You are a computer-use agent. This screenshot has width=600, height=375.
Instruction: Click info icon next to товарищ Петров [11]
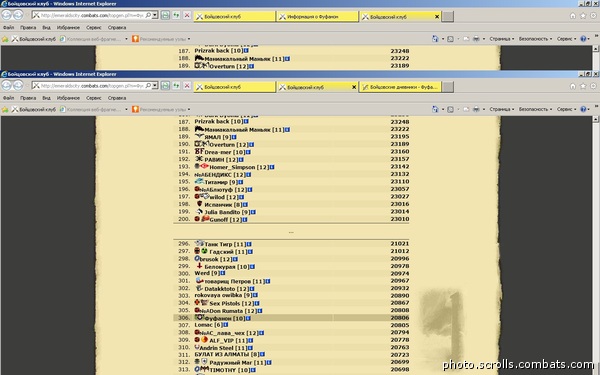(x=268, y=281)
